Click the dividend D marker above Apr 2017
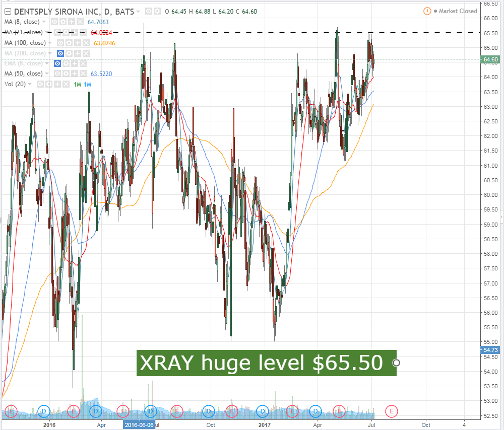Viewport: 504px width, 430px height. tap(316, 411)
